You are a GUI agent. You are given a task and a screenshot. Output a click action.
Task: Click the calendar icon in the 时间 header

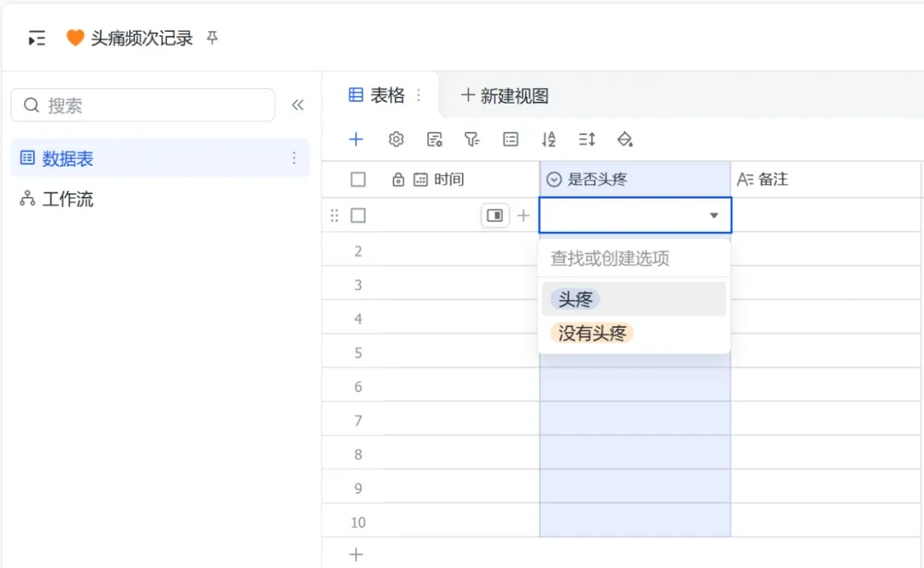pos(420,179)
